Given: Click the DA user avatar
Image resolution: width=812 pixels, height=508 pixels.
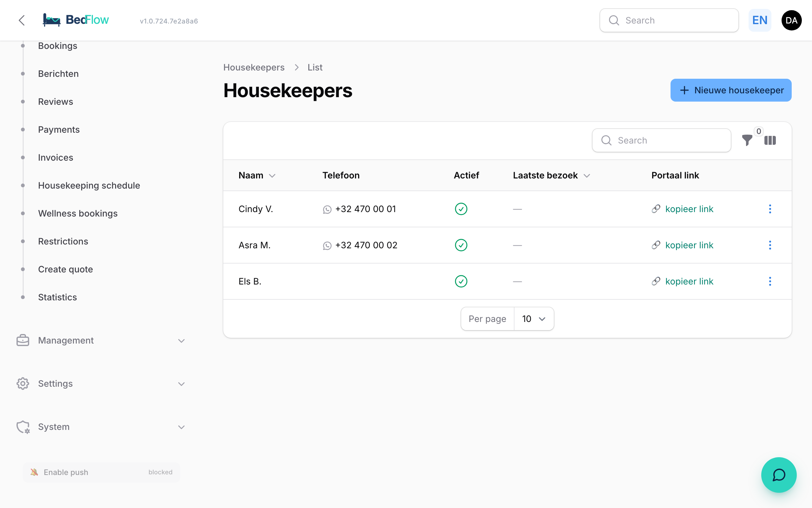Looking at the screenshot, I should click(791, 20).
